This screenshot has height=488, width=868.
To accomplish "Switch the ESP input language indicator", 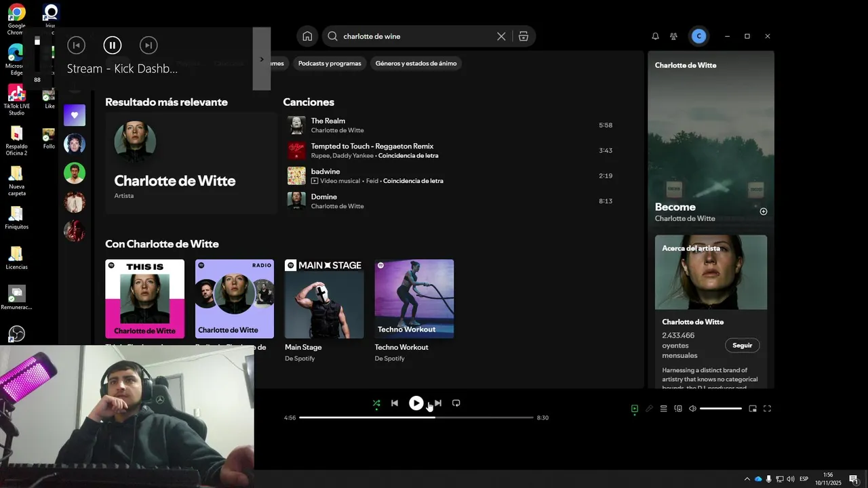I will 804,479.
